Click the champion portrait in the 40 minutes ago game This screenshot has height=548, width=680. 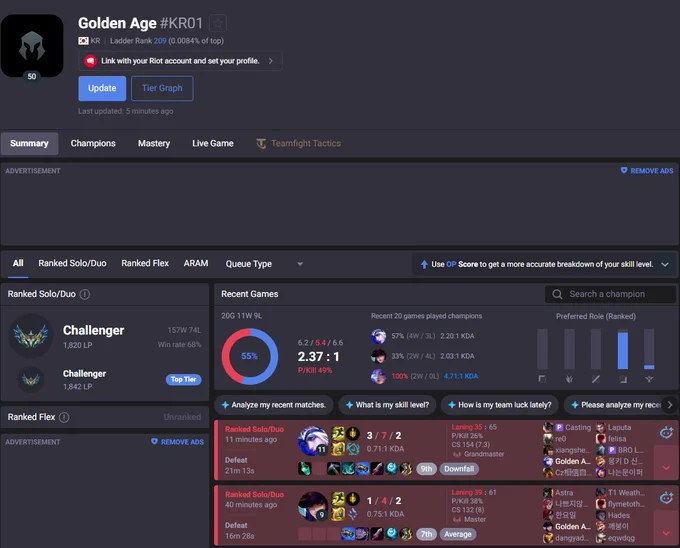(313, 506)
